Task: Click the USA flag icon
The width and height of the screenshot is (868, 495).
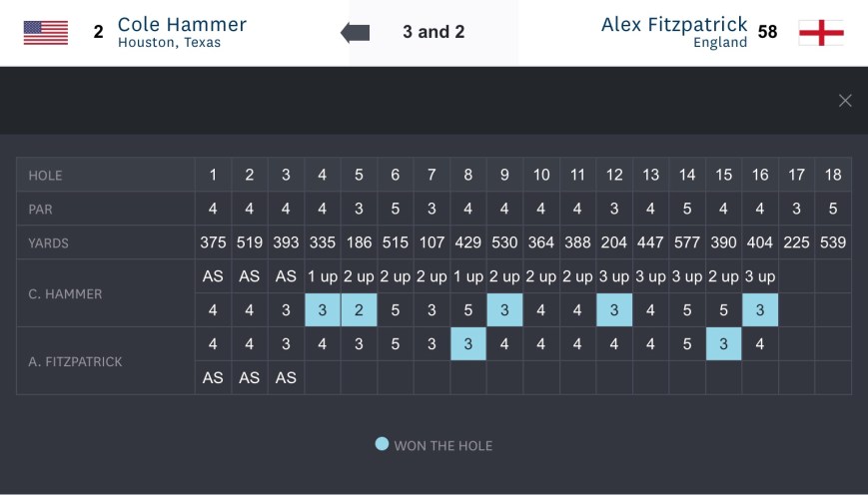Action: 46,32
